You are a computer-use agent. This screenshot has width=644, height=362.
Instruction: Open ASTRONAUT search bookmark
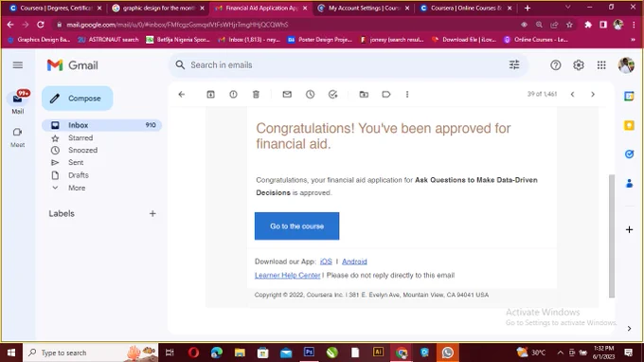[x=108, y=40]
